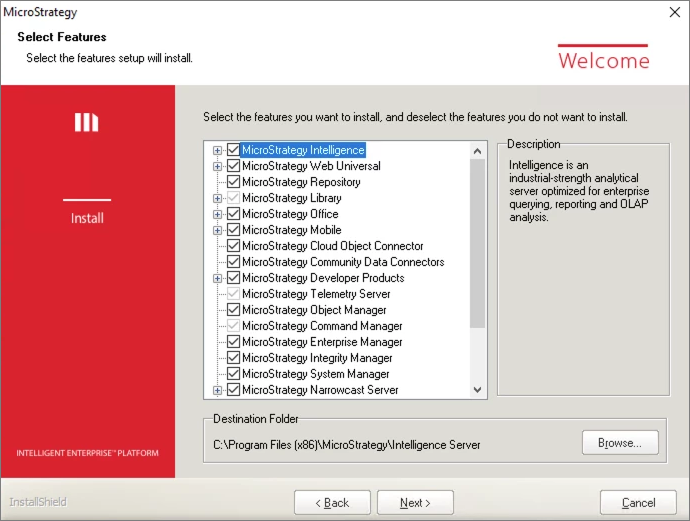The height and width of the screenshot is (521, 690).
Task: Toggle the MicroStrategy Cloud Object Connector checkbox
Action: pyautogui.click(x=233, y=246)
